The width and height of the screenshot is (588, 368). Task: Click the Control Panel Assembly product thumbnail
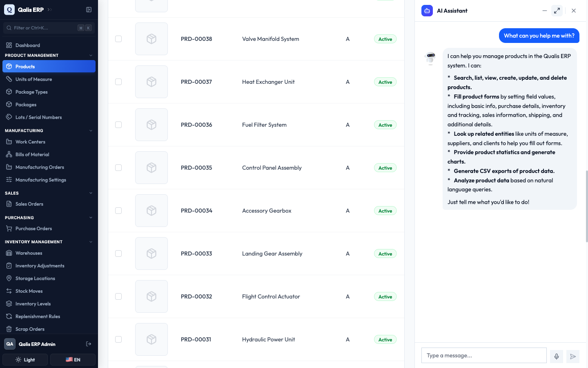coord(151,168)
